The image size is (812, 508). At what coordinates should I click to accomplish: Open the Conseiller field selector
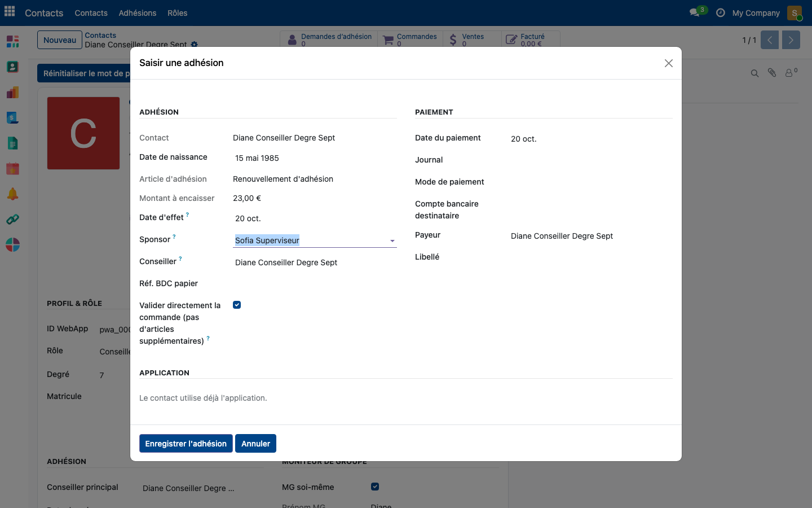tap(315, 262)
